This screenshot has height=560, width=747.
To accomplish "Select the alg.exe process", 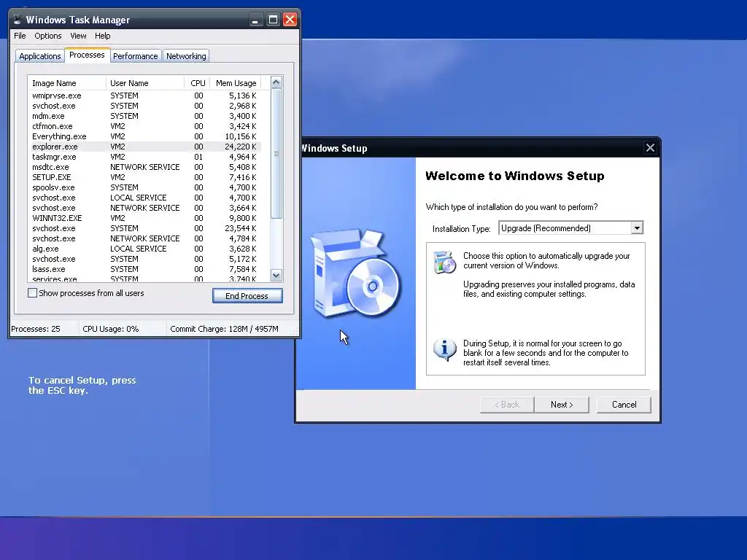I will [144, 249].
